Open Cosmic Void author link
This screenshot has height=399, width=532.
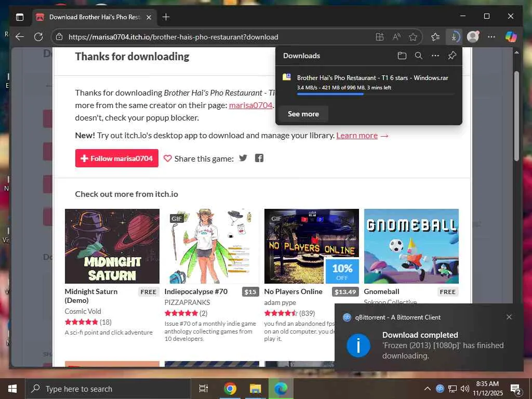83,311
